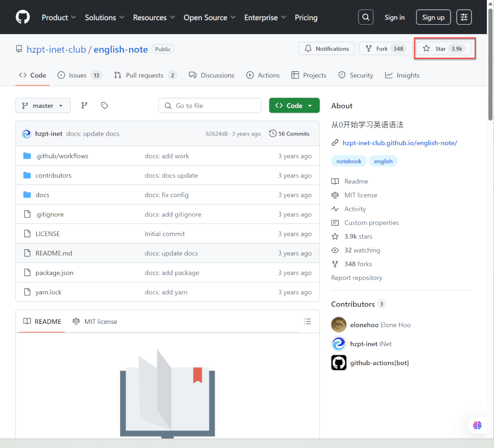Viewport: 494px width, 448px height.
Task: Switch to the Code tab
Action: (x=32, y=75)
